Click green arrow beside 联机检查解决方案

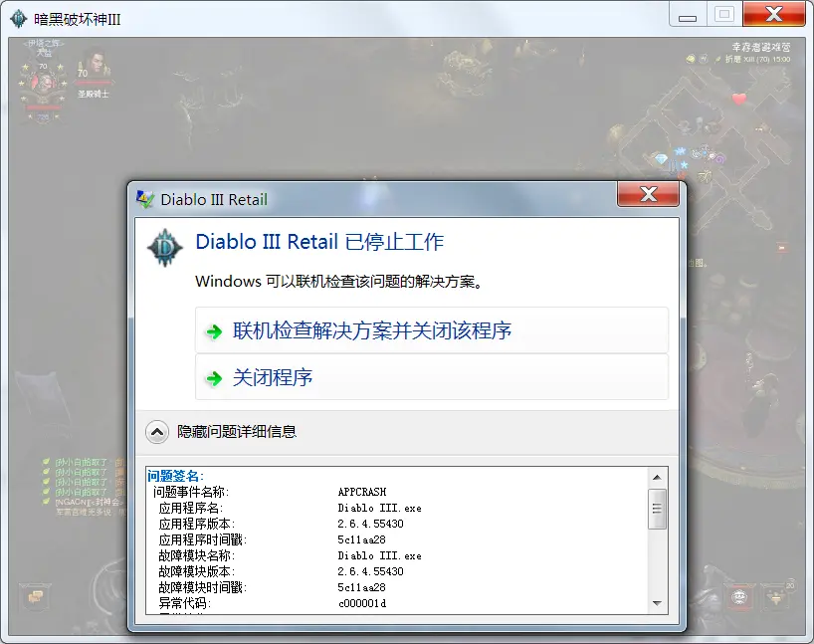(214, 331)
